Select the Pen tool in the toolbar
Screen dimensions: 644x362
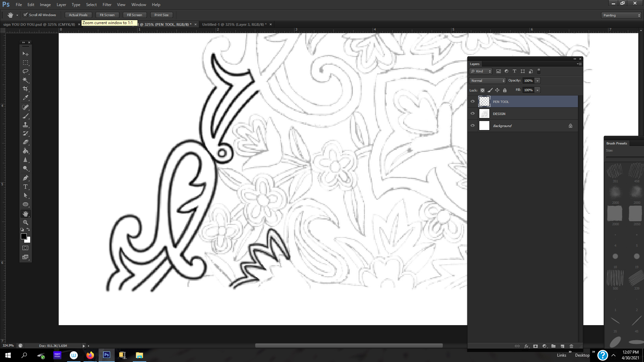click(x=25, y=178)
